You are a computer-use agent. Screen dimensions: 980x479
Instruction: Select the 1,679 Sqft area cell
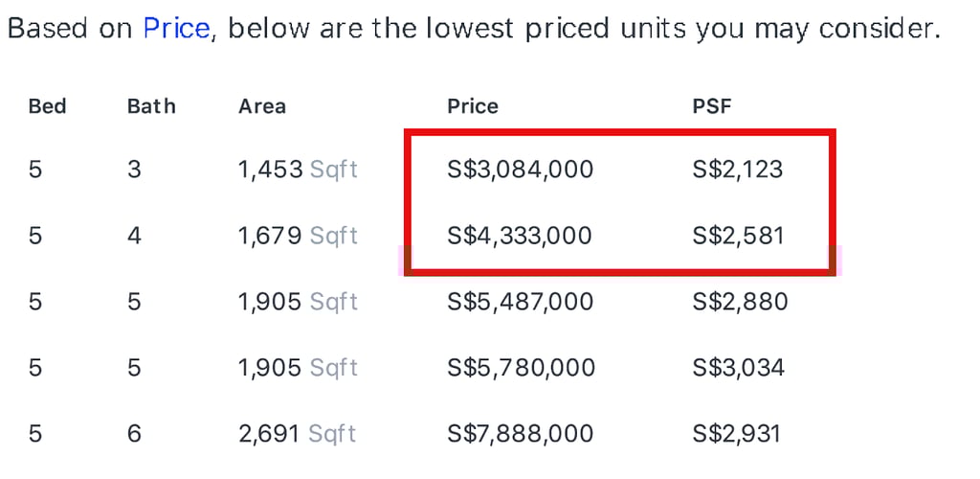tap(298, 236)
